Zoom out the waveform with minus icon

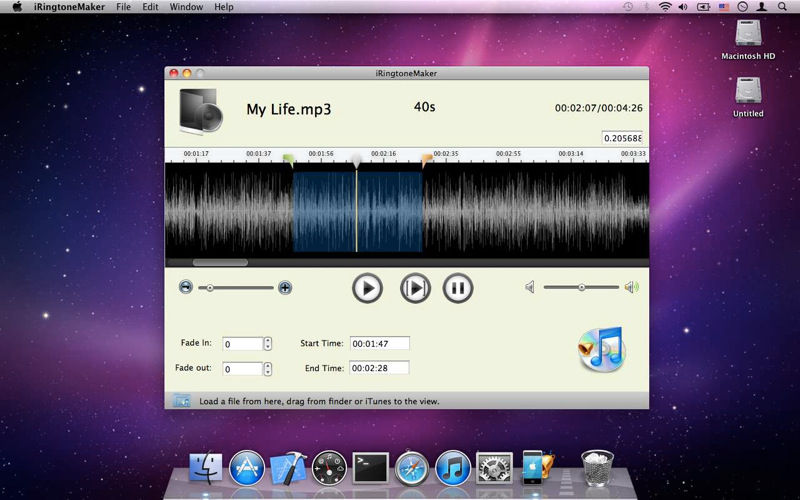(x=186, y=287)
